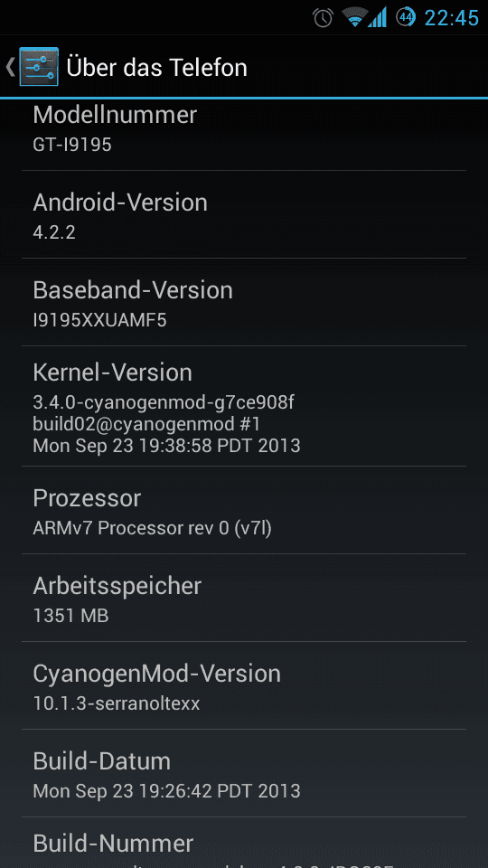Tap the circular battery 44 indicator
Image resolution: width=488 pixels, height=868 pixels.
(x=406, y=17)
